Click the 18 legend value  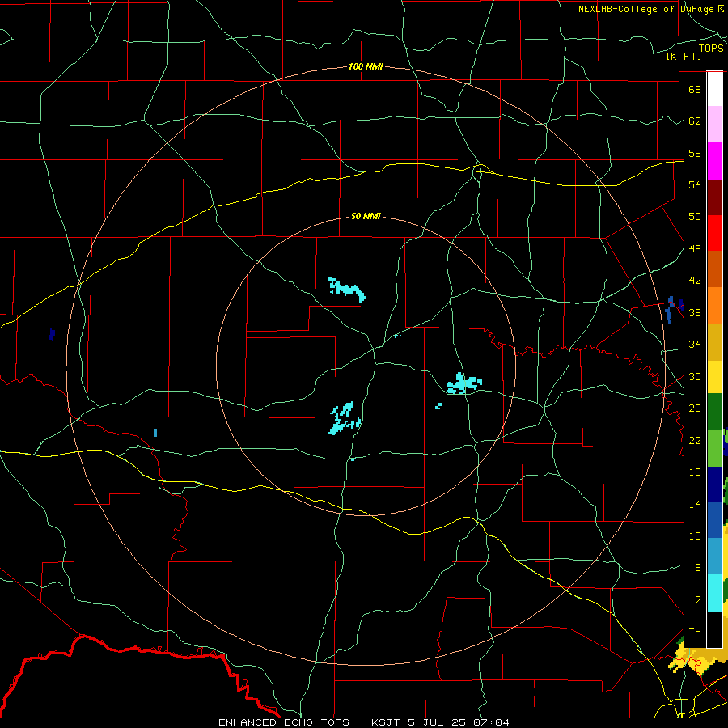pos(695,472)
